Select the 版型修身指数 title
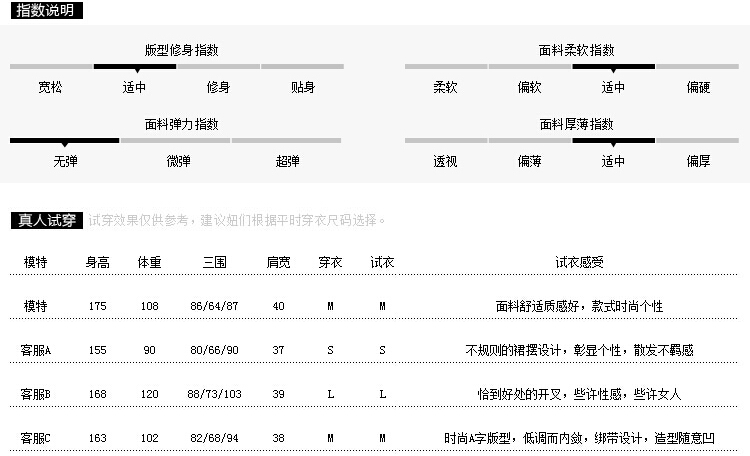This screenshot has height=456, width=750. pyautogui.click(x=181, y=50)
